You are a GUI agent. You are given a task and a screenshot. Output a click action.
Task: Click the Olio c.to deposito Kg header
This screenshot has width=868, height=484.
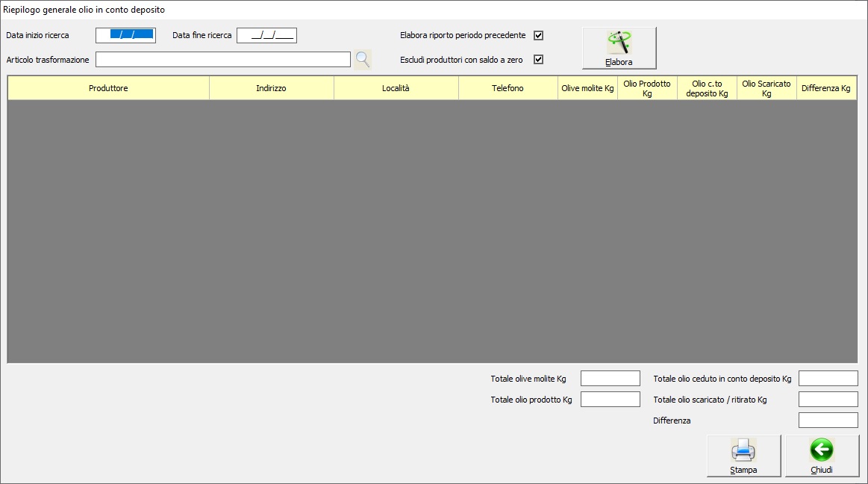click(x=707, y=88)
